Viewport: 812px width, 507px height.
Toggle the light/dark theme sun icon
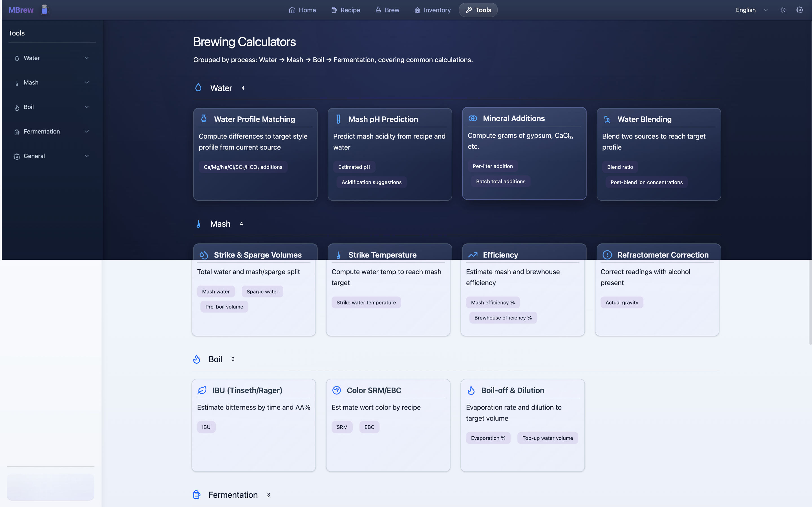click(782, 10)
